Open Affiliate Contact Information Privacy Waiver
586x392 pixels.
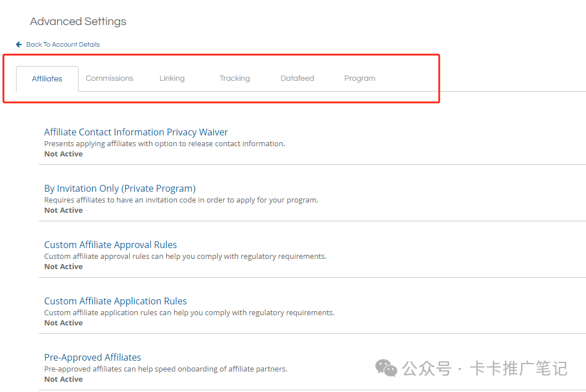136,132
